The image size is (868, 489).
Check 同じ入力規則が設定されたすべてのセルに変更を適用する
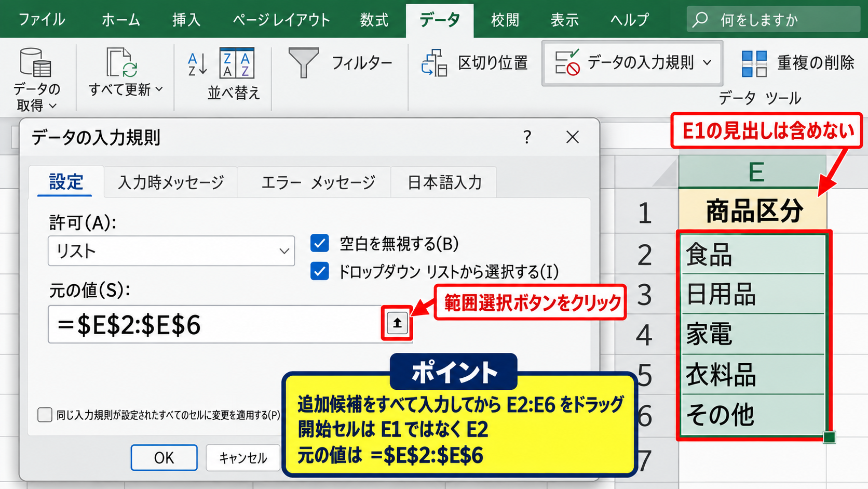[x=45, y=415]
